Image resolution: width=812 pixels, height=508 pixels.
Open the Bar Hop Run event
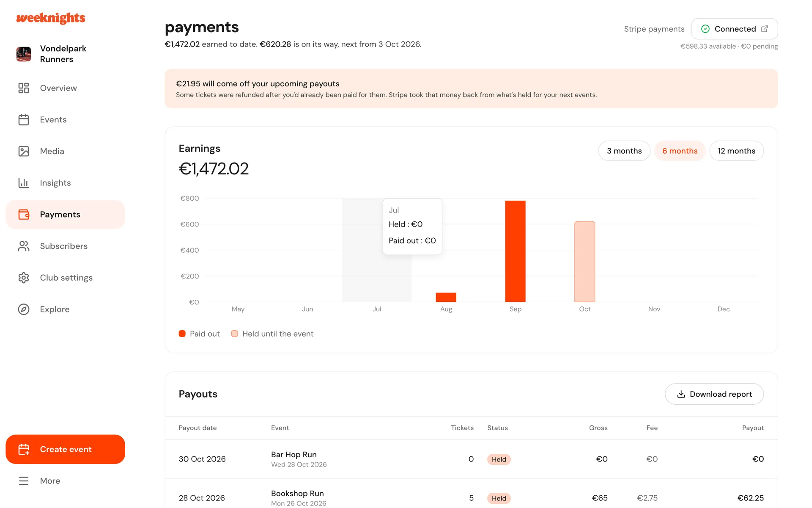click(294, 454)
